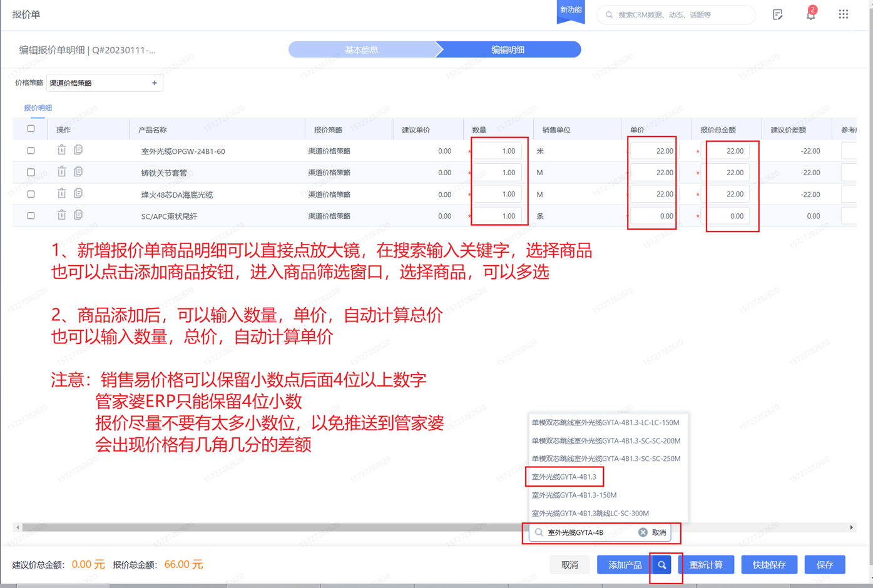The width and height of the screenshot is (873, 588).
Task: Copy the 烽火48芯DA海底光缆 row with copy icon
Action: coord(78,194)
